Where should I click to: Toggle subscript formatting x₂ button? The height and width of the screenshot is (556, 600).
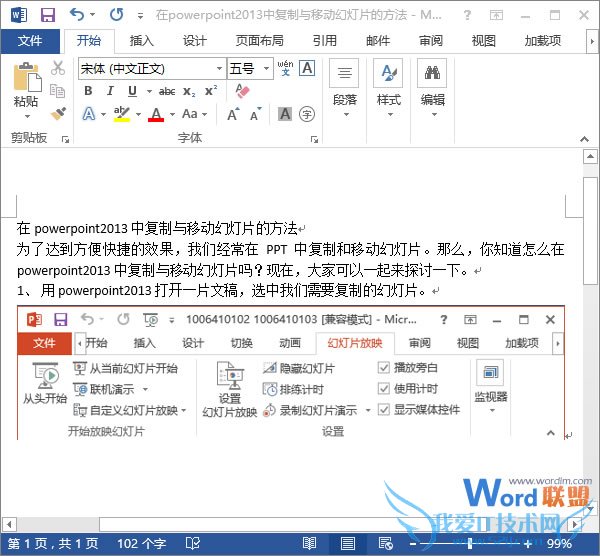click(x=190, y=91)
